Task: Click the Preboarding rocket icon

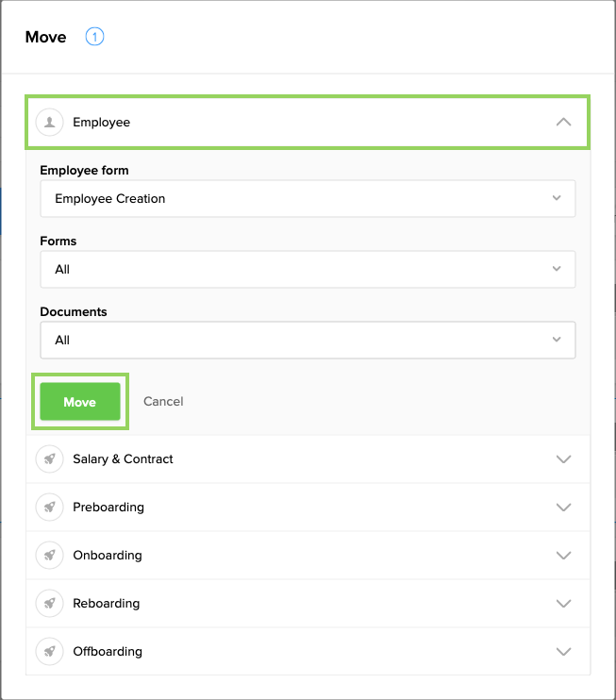Action: 49,508
